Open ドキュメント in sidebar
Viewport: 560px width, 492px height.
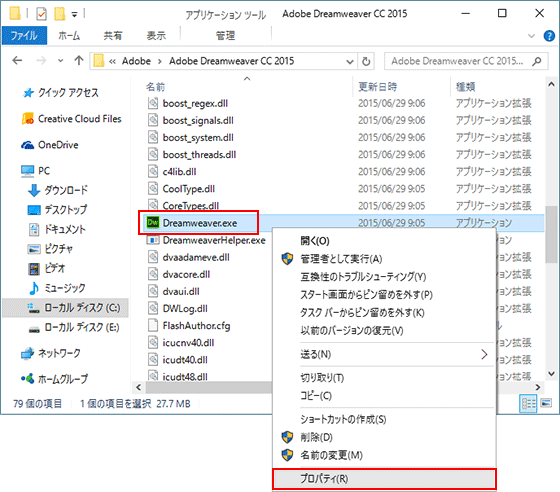click(56, 229)
